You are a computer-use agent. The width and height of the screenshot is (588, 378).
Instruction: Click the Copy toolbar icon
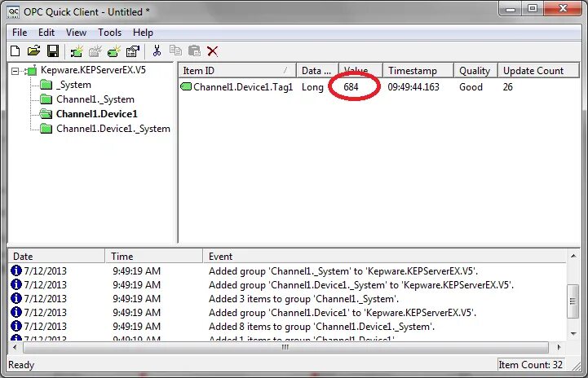click(x=175, y=51)
